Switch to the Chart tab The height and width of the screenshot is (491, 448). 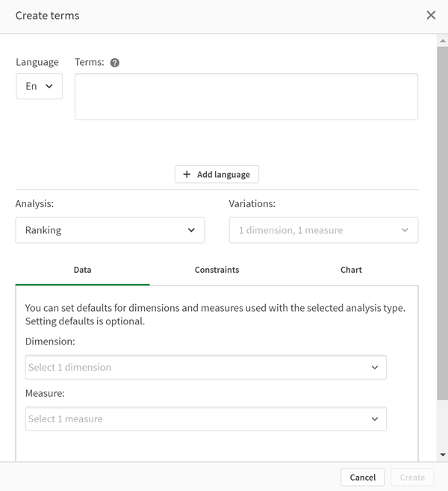coord(351,270)
